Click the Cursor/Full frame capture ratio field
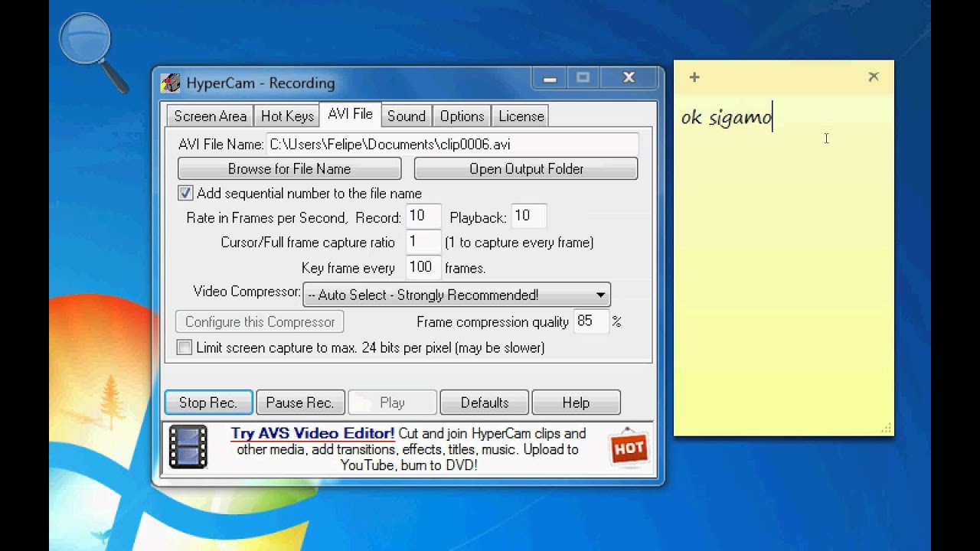This screenshot has height=551, width=980. tap(423, 242)
